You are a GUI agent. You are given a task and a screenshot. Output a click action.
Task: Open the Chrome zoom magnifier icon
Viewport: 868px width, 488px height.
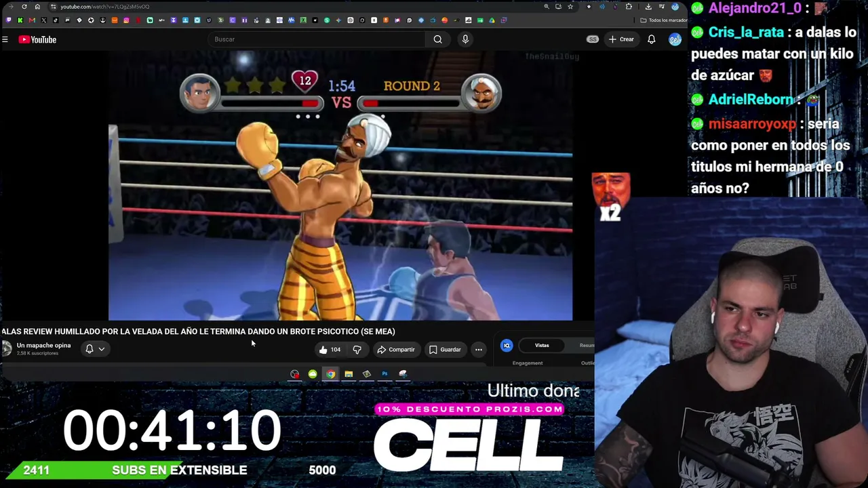point(547,7)
